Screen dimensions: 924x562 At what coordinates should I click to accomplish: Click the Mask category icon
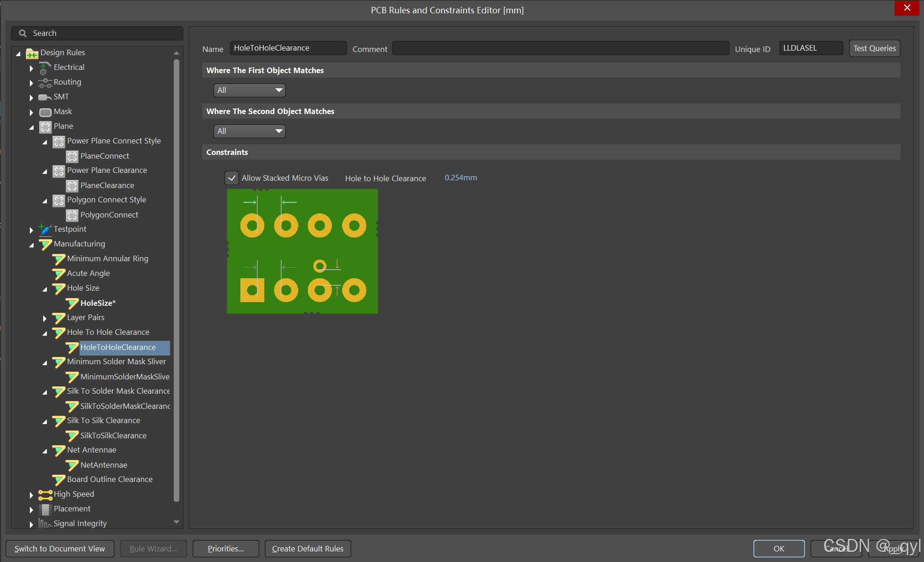pyautogui.click(x=45, y=112)
